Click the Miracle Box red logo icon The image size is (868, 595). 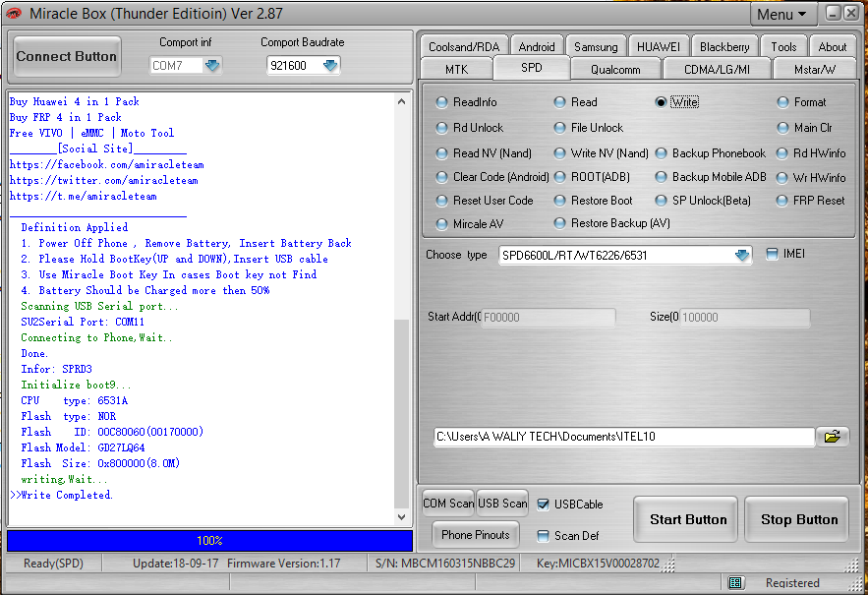point(13,14)
